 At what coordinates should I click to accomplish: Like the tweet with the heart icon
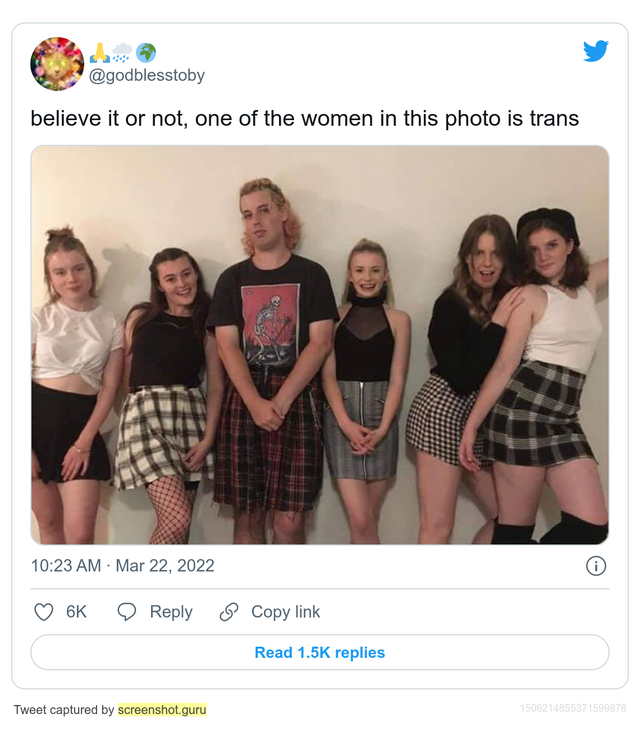pyautogui.click(x=44, y=612)
